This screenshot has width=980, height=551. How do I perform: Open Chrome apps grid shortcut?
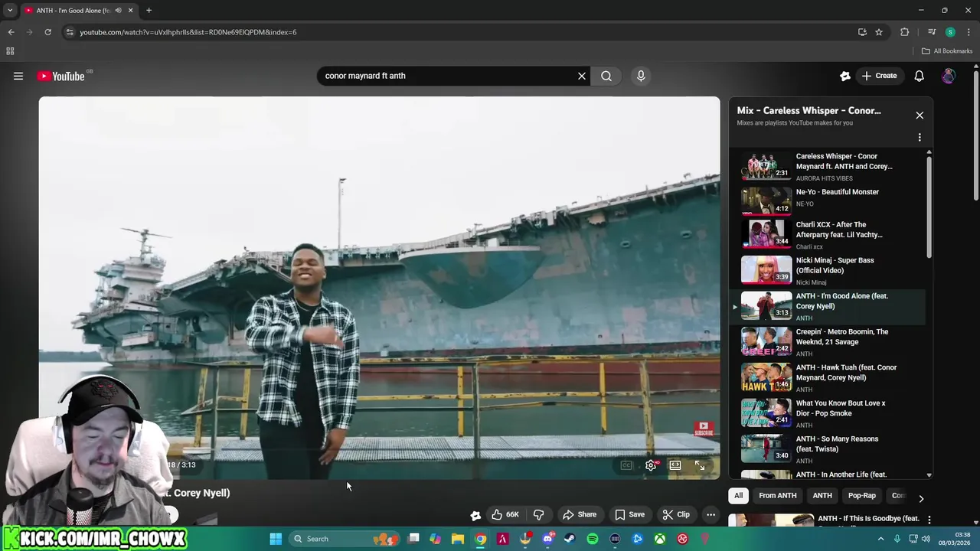coord(10,51)
